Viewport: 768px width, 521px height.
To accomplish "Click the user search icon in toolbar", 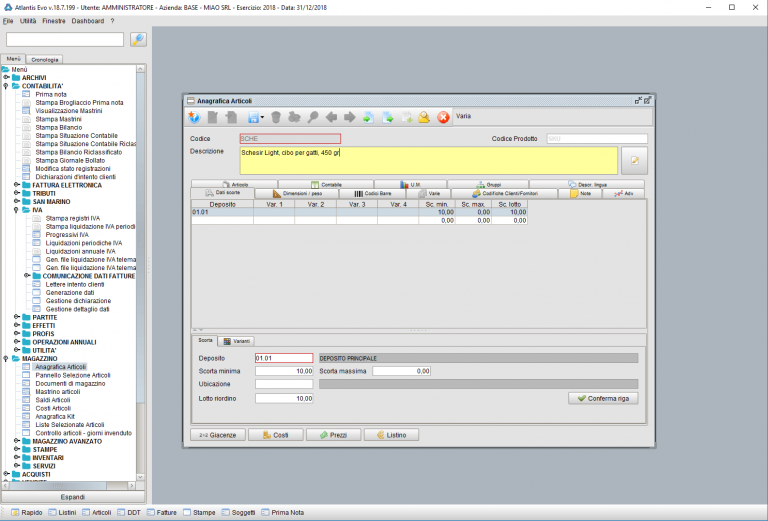I will [424, 117].
